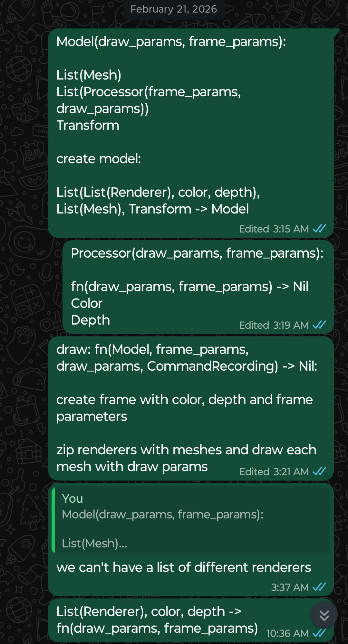348x644 pixels.
Task: Tap the scroll-to-bottom double chevron button
Action: (x=324, y=615)
